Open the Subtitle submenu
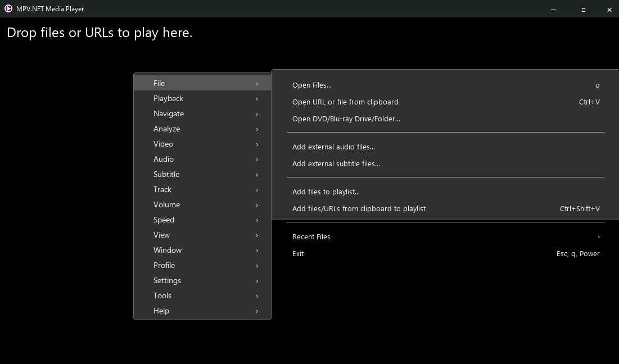The image size is (619, 364). pyautogui.click(x=202, y=174)
